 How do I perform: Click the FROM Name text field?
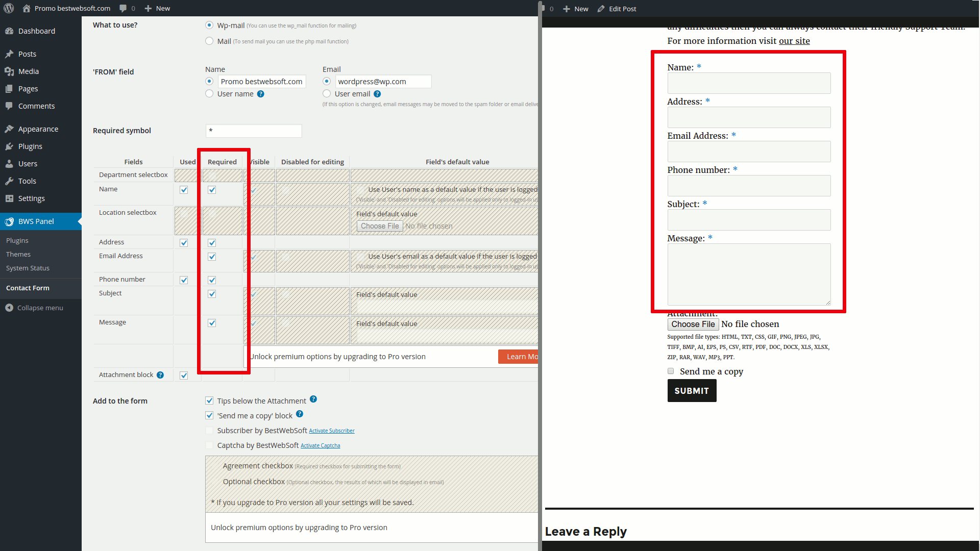click(x=262, y=82)
